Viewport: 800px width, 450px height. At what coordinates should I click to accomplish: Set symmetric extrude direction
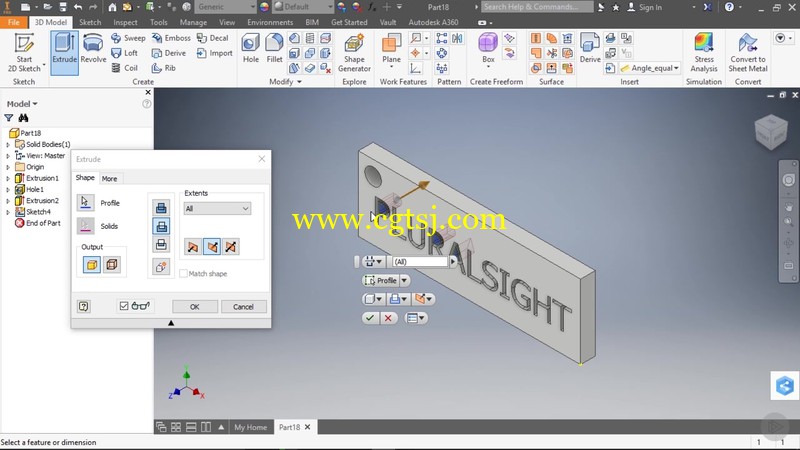click(231, 247)
